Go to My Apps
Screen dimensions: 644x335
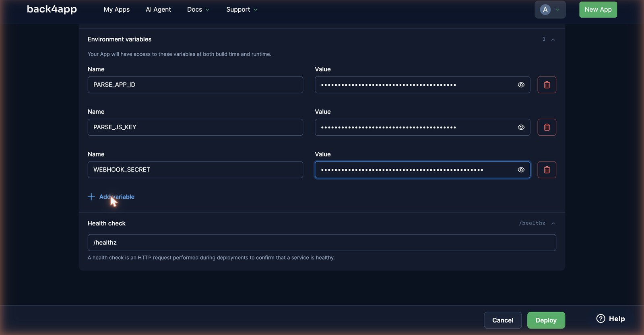(117, 10)
